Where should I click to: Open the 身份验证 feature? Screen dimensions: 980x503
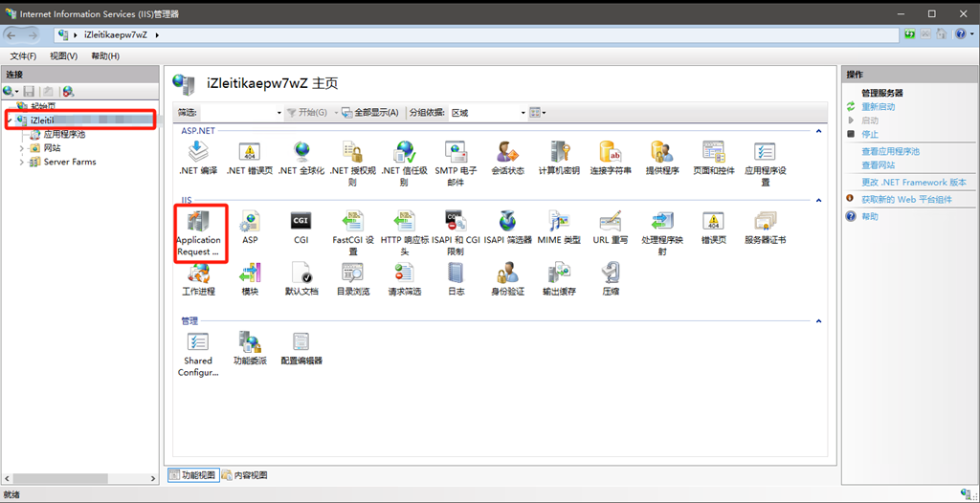coord(507,278)
